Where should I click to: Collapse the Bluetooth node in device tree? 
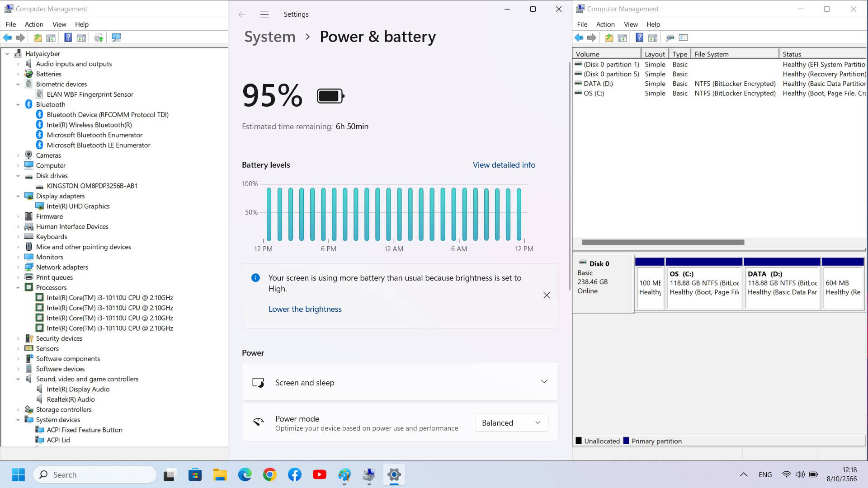(x=18, y=104)
